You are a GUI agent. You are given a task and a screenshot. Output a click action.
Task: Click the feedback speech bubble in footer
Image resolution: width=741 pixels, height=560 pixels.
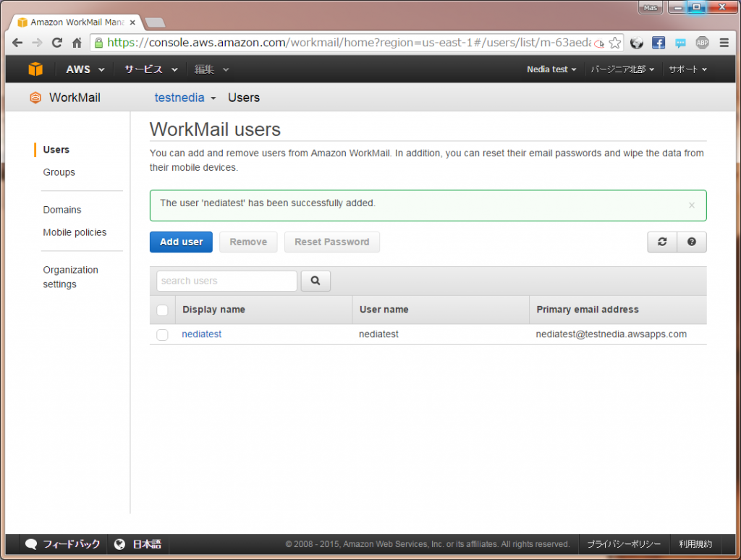click(31, 544)
